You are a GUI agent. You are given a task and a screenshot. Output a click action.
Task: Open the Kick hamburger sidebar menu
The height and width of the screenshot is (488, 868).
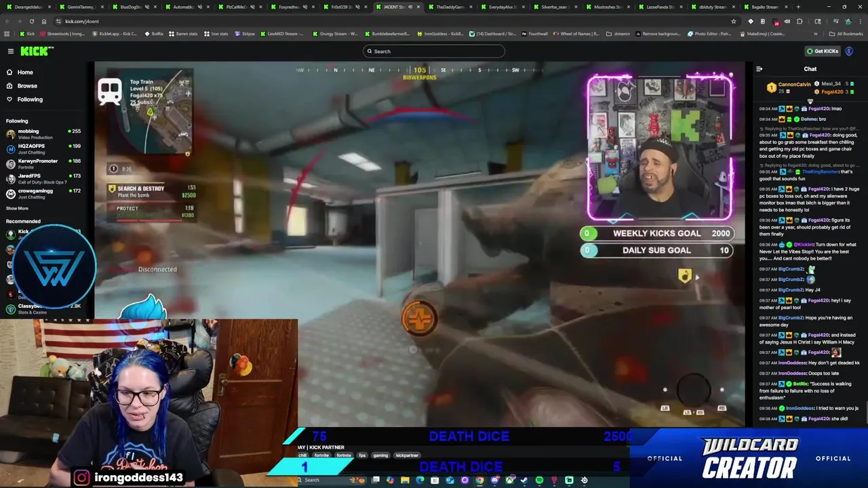10,51
